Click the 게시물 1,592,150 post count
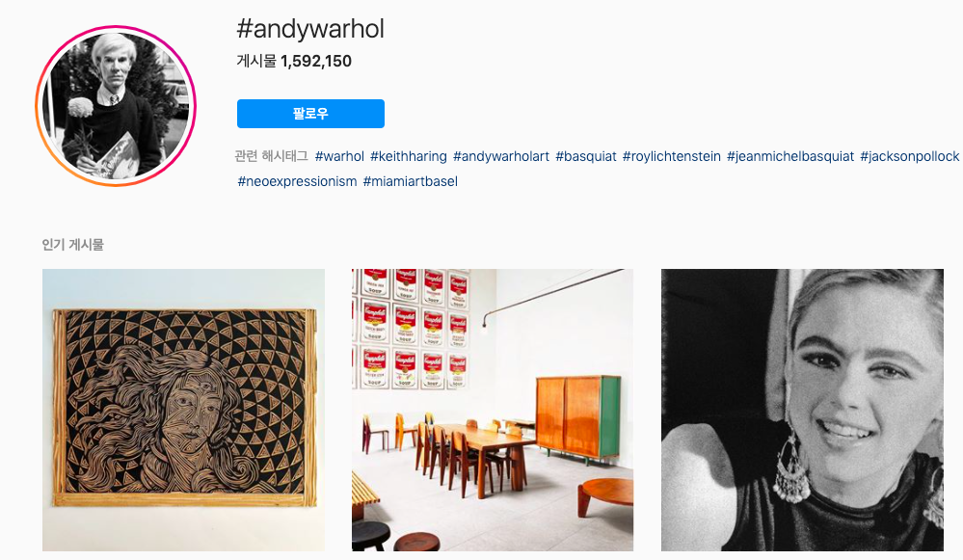 tap(294, 62)
